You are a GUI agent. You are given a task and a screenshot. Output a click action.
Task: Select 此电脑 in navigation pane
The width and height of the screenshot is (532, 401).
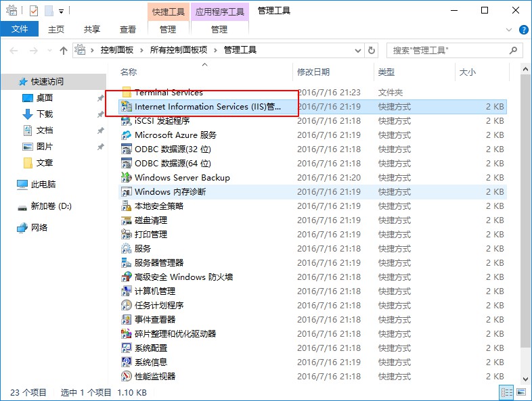[x=43, y=185]
